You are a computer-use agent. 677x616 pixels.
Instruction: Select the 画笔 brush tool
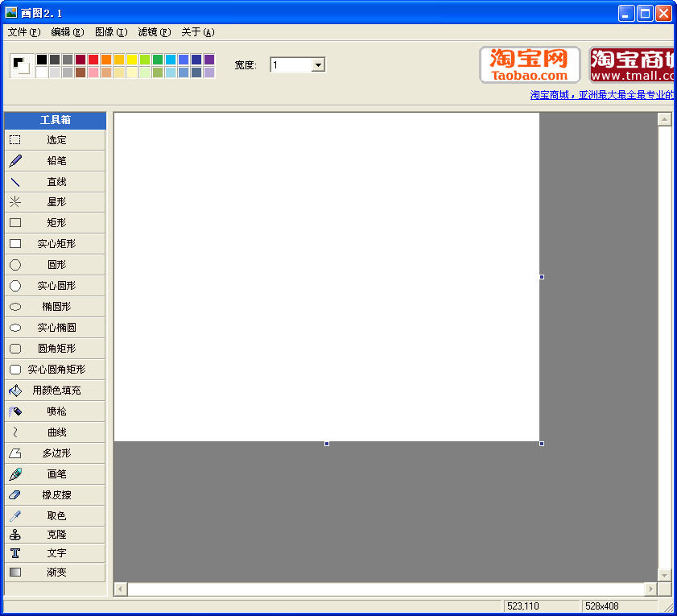tap(54, 474)
